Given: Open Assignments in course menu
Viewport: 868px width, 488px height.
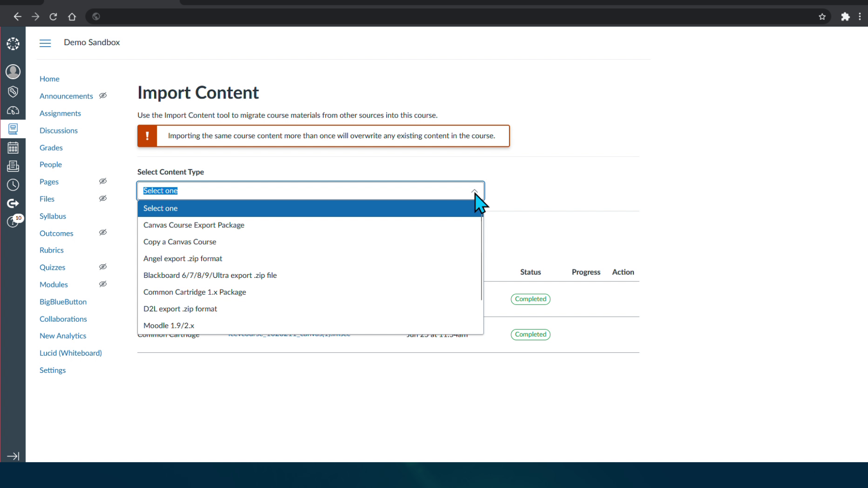Looking at the screenshot, I should coord(60,113).
